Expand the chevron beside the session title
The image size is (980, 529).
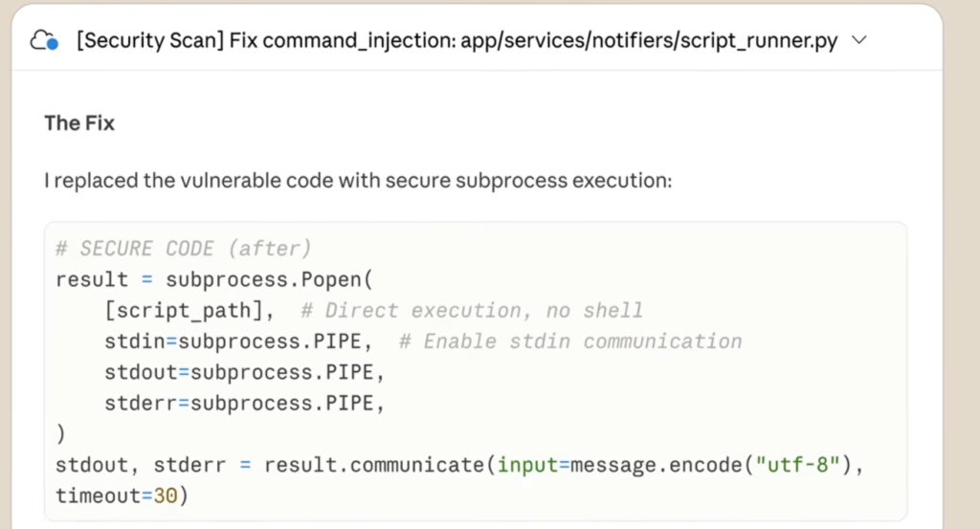pos(857,40)
